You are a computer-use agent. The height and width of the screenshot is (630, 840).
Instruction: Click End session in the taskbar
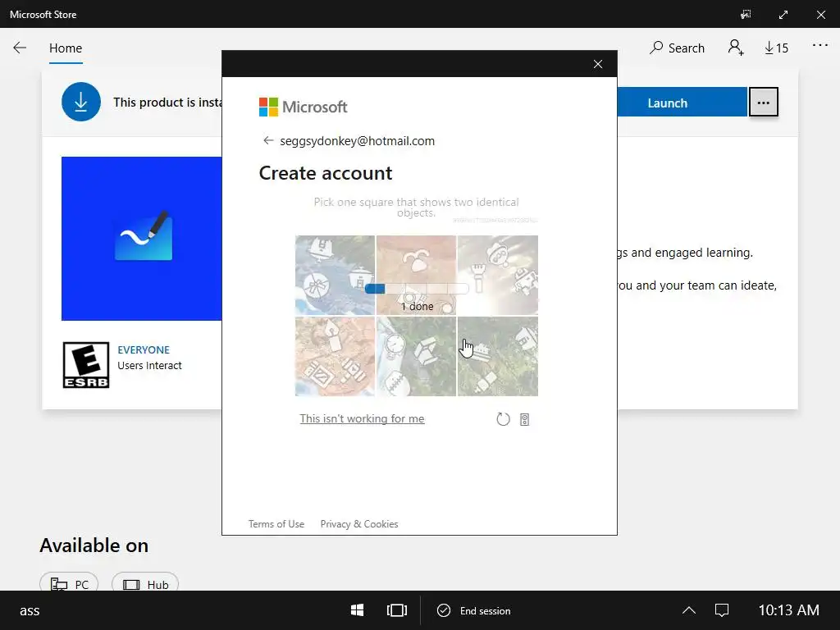[x=474, y=610]
